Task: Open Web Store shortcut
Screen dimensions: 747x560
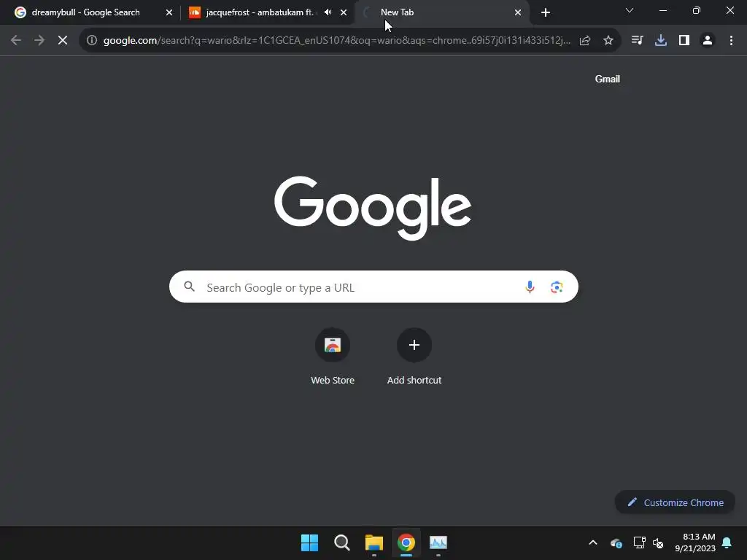Action: (333, 356)
